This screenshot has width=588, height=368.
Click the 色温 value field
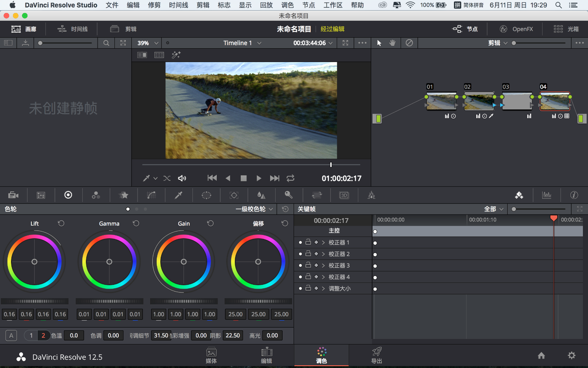click(74, 335)
